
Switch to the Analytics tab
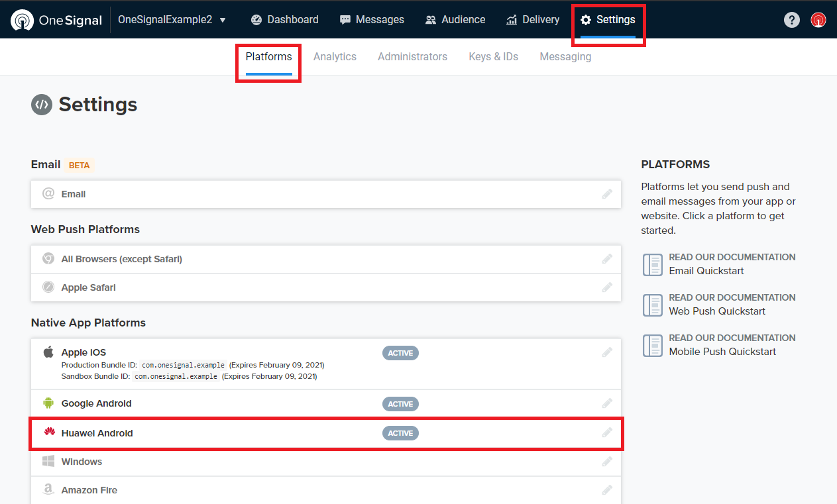335,57
